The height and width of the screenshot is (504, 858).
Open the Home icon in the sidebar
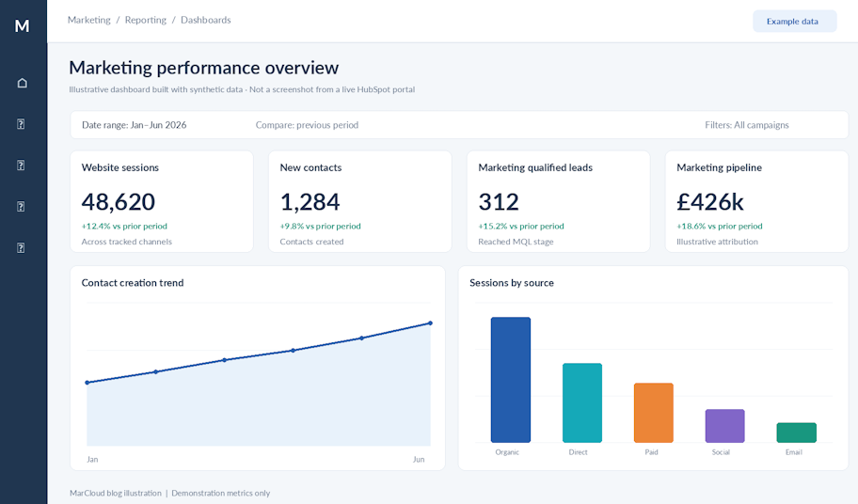click(22, 83)
